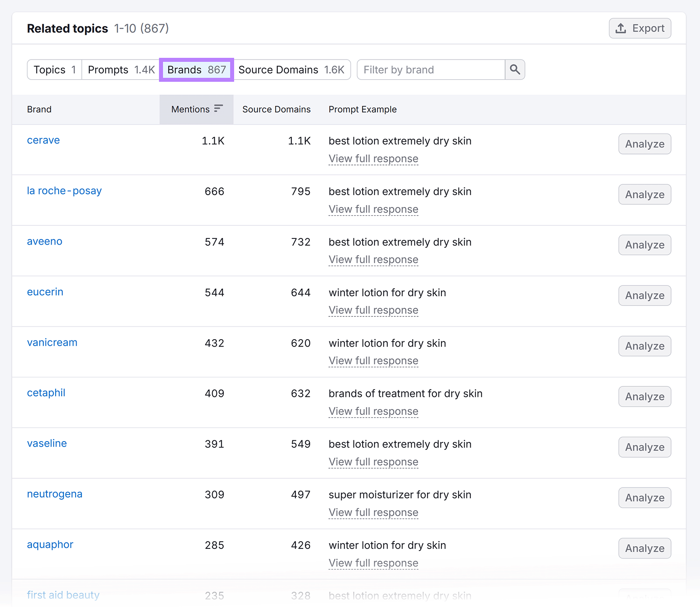Viewport: 700px width, 607px height.
Task: Click Analyze for the aveeno brand
Action: (644, 245)
